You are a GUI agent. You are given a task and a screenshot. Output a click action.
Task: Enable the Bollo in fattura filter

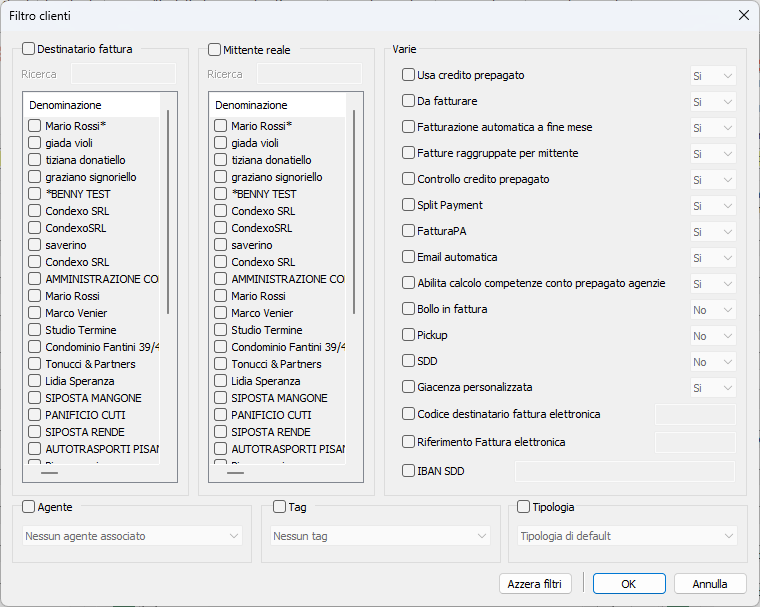click(408, 309)
